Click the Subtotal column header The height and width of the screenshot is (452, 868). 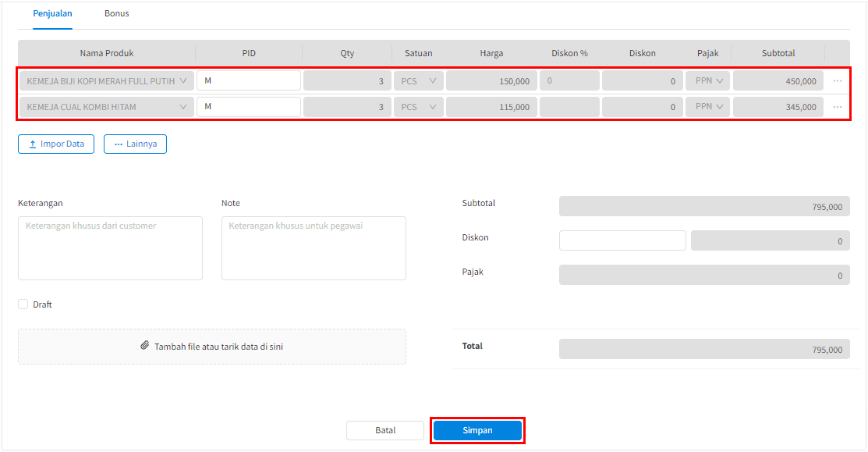click(778, 53)
